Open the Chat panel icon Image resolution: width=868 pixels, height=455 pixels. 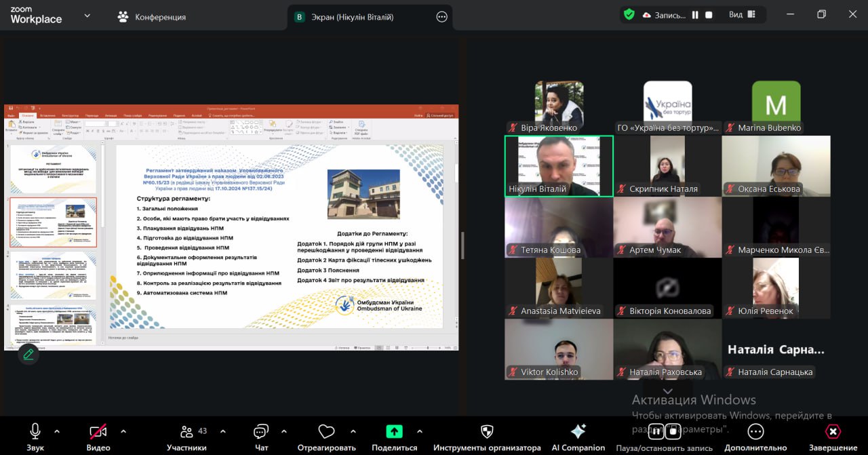tap(261, 432)
